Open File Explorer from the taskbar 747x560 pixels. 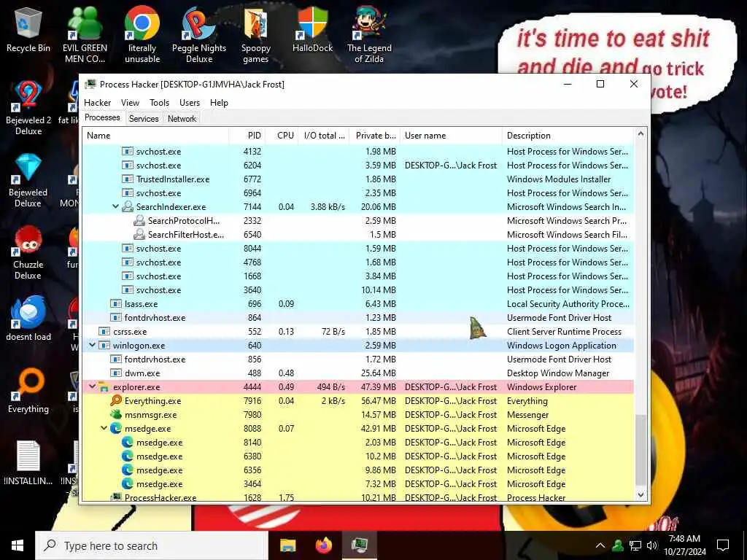point(287,545)
